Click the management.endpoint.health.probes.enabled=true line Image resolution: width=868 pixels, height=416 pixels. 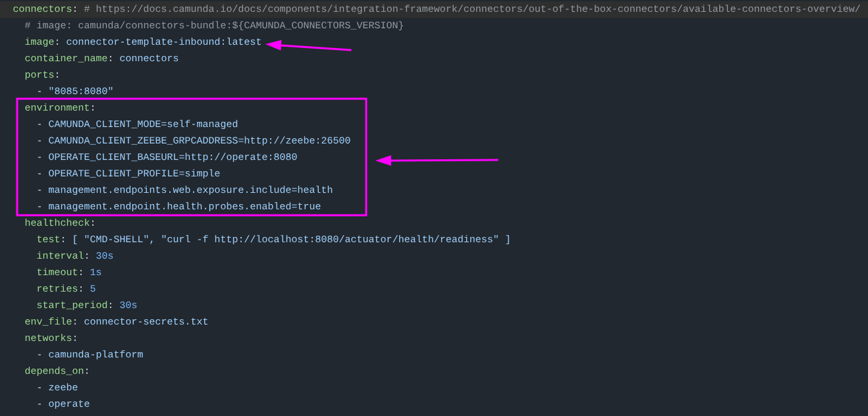click(184, 207)
